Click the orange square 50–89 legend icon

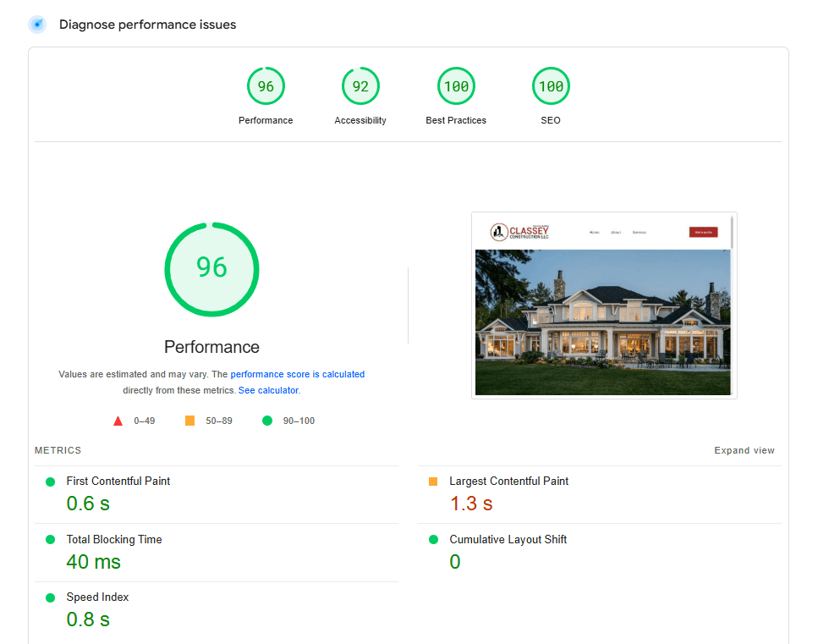click(x=189, y=421)
